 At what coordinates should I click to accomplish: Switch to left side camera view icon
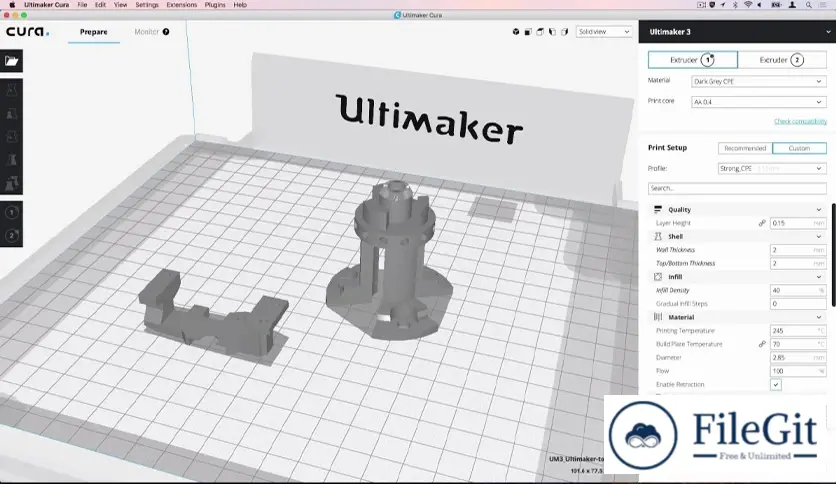click(x=552, y=32)
